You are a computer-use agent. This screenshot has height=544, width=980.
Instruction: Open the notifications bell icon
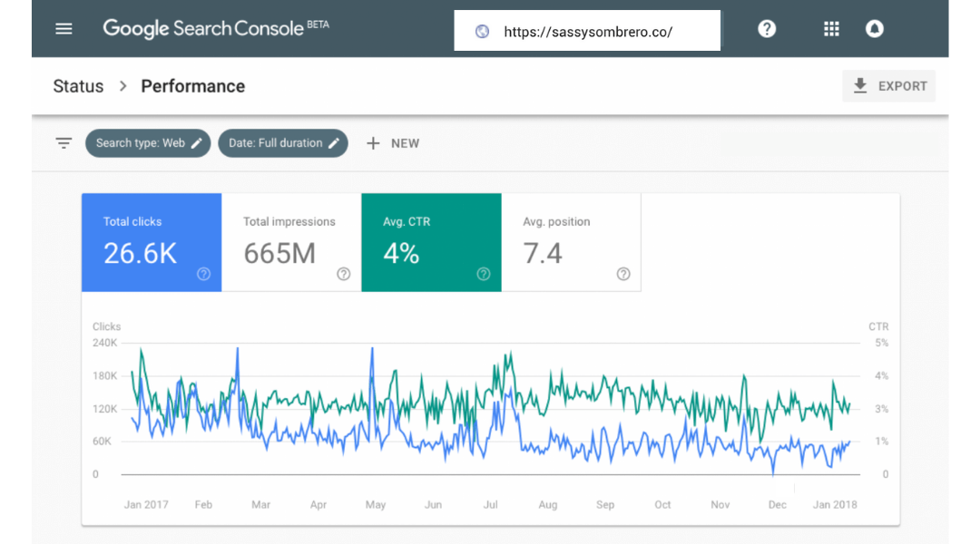874,29
